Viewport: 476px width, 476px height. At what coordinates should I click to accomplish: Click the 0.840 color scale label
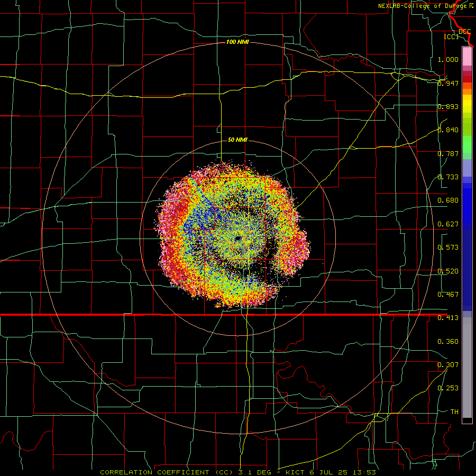pos(448,130)
